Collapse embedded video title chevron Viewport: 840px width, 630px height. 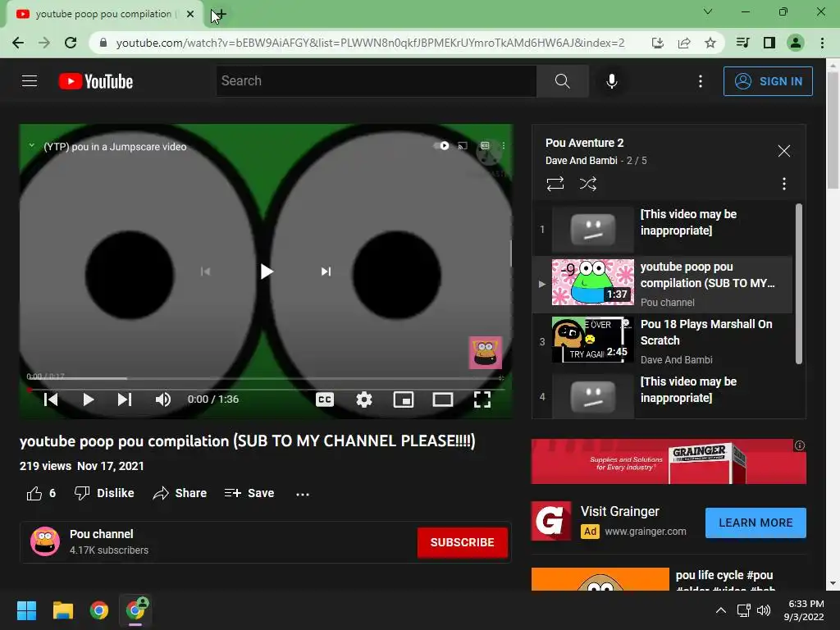click(x=32, y=146)
